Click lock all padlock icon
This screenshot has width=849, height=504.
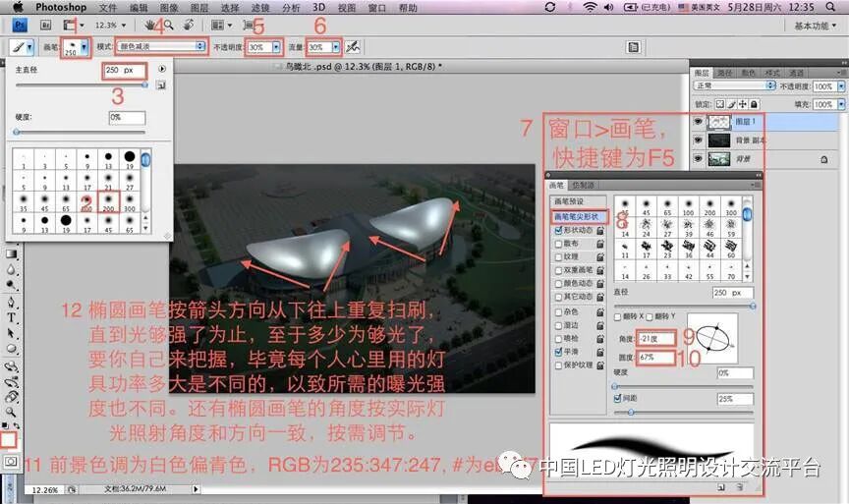[754, 104]
